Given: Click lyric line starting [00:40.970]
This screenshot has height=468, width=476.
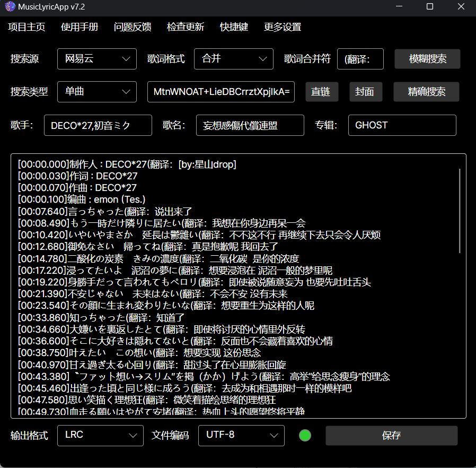Looking at the screenshot, I should tap(152, 365).
